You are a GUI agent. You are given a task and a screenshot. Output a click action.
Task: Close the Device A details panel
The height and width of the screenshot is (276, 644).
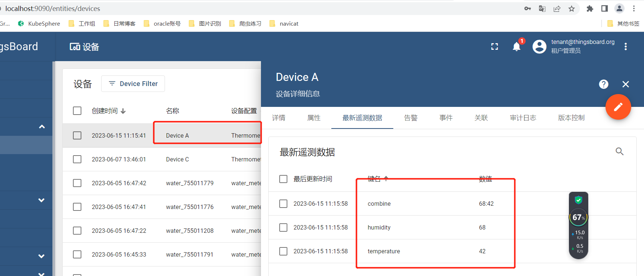click(626, 84)
